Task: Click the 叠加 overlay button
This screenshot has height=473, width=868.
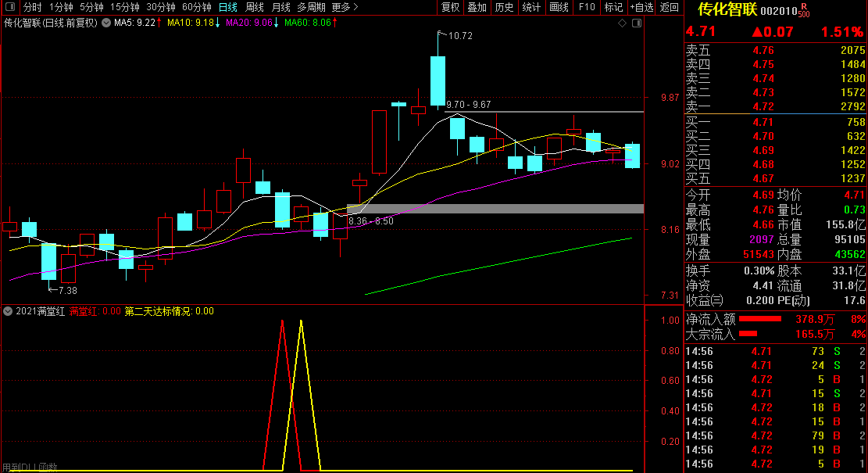Action: [x=477, y=7]
